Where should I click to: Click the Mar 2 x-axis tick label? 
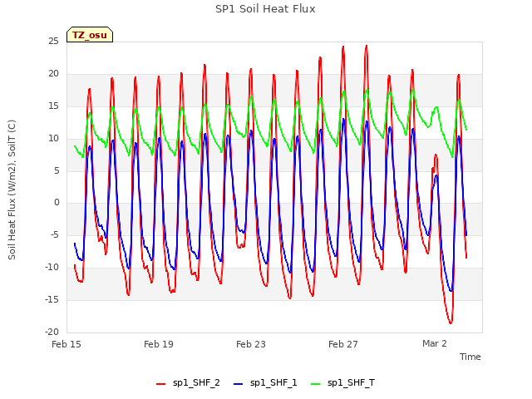[435, 343]
